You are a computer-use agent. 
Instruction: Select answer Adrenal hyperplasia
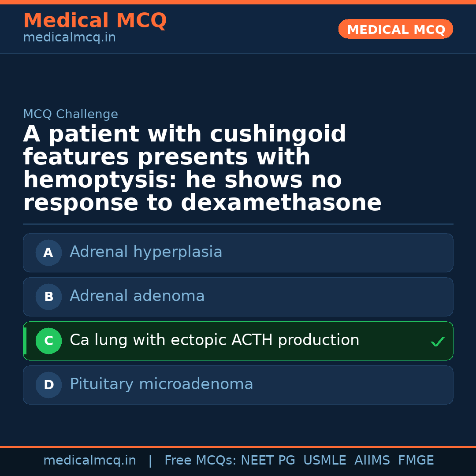tap(146, 252)
